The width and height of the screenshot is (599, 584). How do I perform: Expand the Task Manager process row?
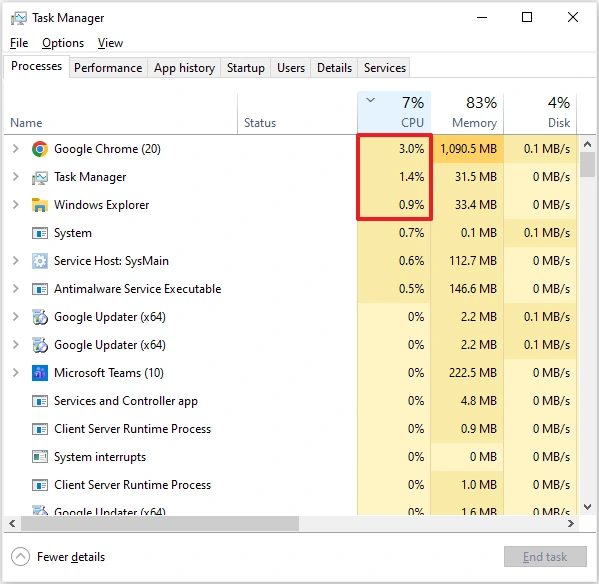(15, 177)
